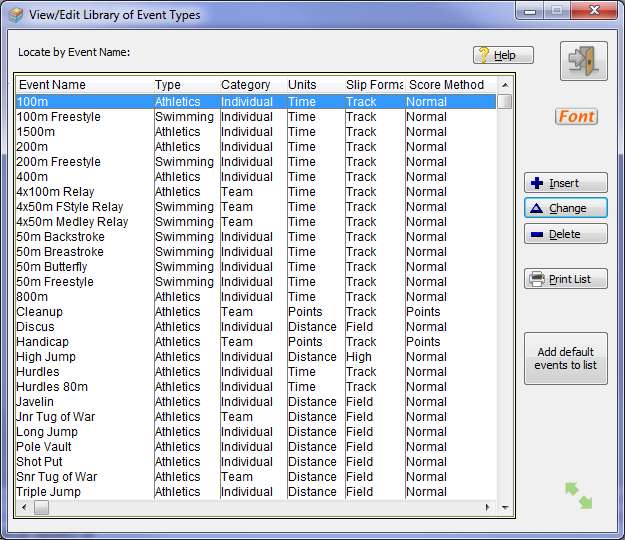Viewport: 625px width, 540px height.
Task: Click the application box icon in title bar
Action: [x=15, y=15]
